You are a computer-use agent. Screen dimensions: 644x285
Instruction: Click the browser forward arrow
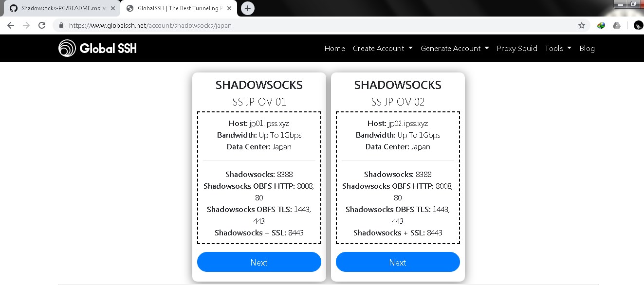tap(26, 25)
